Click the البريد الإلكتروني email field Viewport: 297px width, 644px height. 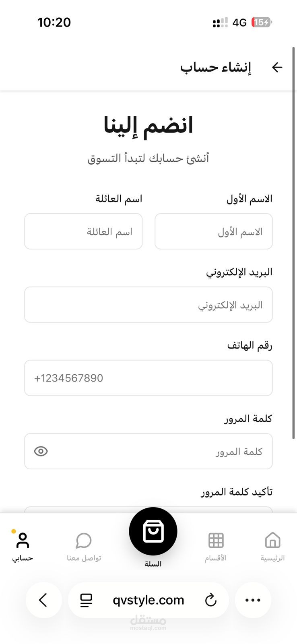click(148, 305)
